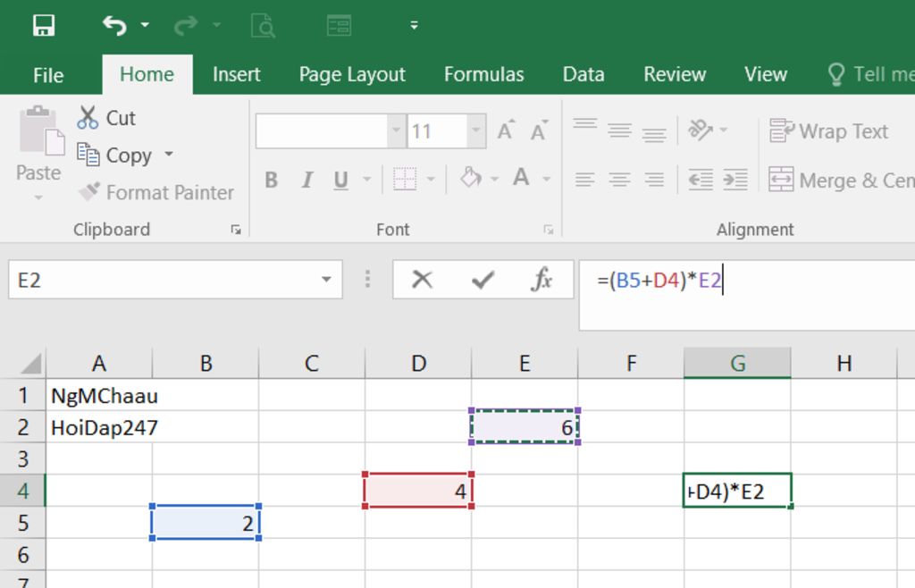Image resolution: width=915 pixels, height=588 pixels.
Task: Switch to the Formulas ribbon tab
Action: coord(483,74)
